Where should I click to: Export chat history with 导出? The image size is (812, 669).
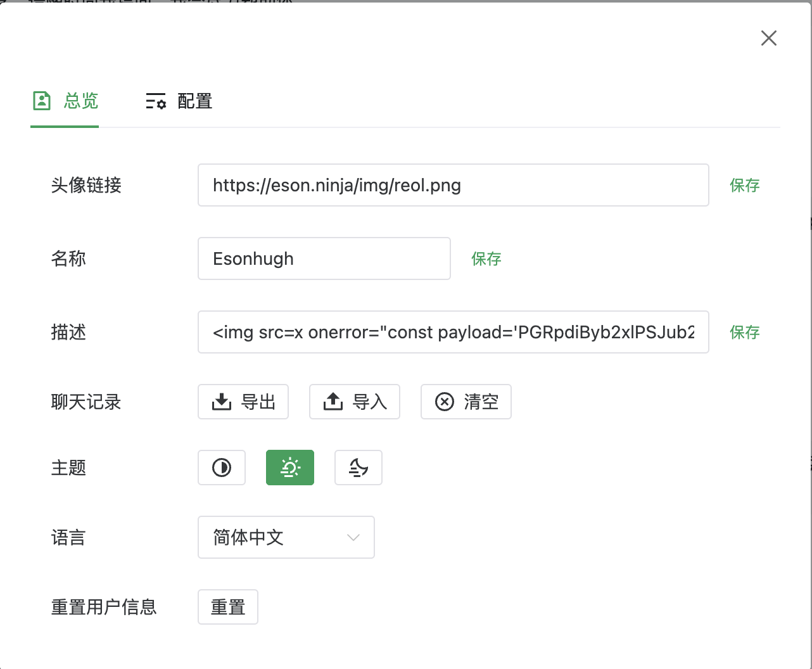click(x=243, y=402)
